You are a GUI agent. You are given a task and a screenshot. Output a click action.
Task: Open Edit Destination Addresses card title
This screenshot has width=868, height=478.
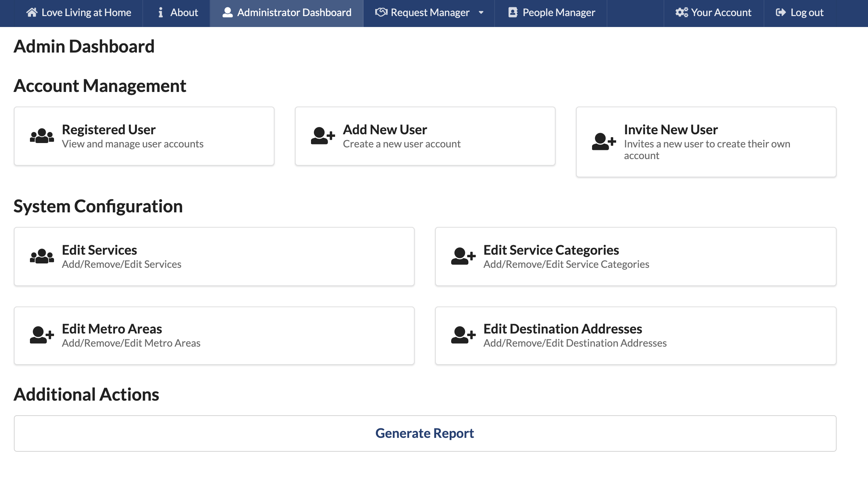click(x=563, y=329)
